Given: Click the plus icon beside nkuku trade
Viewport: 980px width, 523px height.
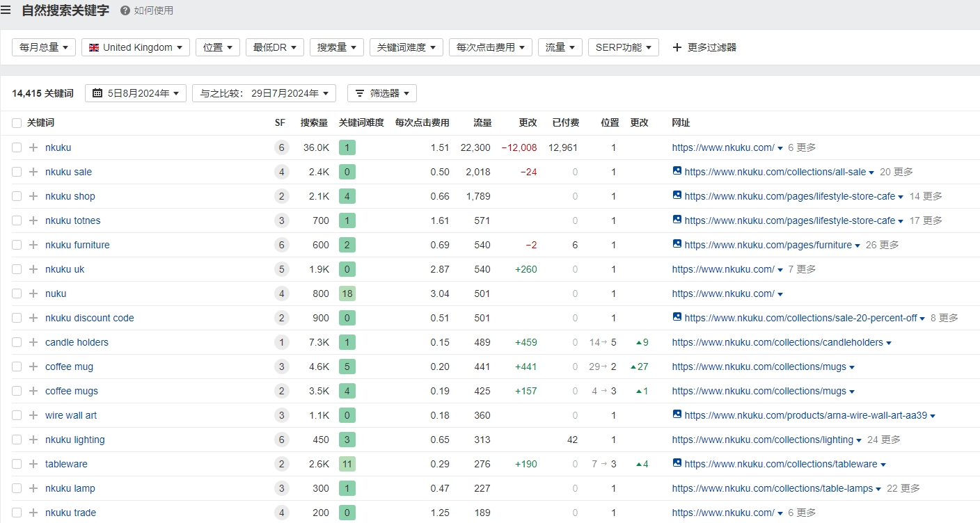Looking at the screenshot, I should pos(33,513).
